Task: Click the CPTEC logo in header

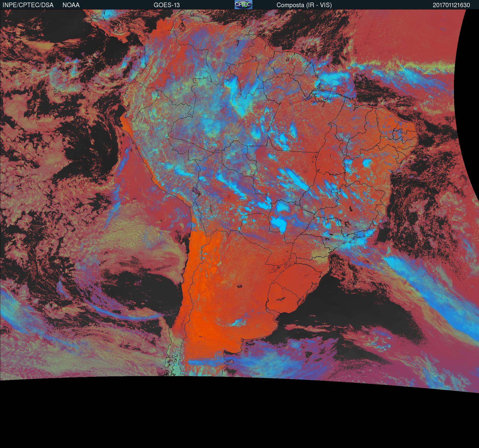Action: 243,5
